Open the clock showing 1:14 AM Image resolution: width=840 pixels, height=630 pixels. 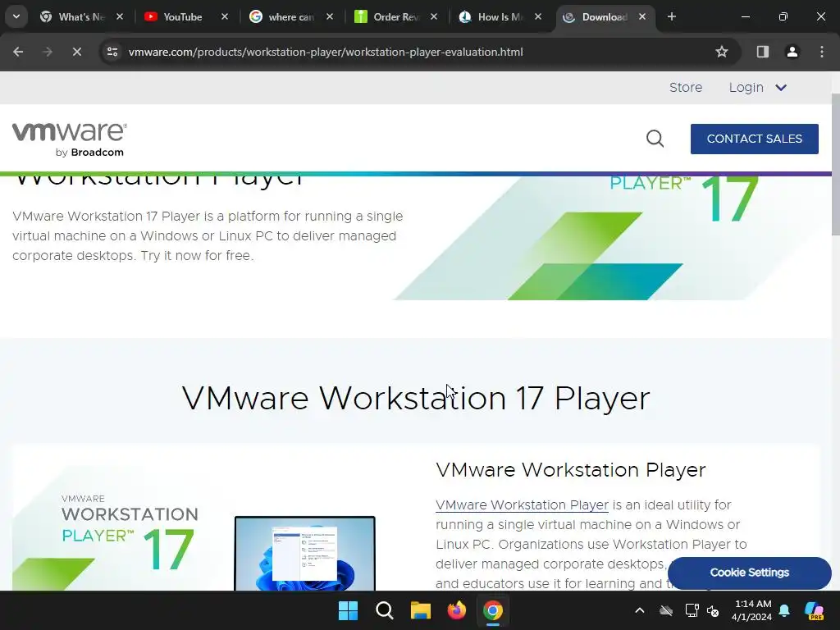752,610
